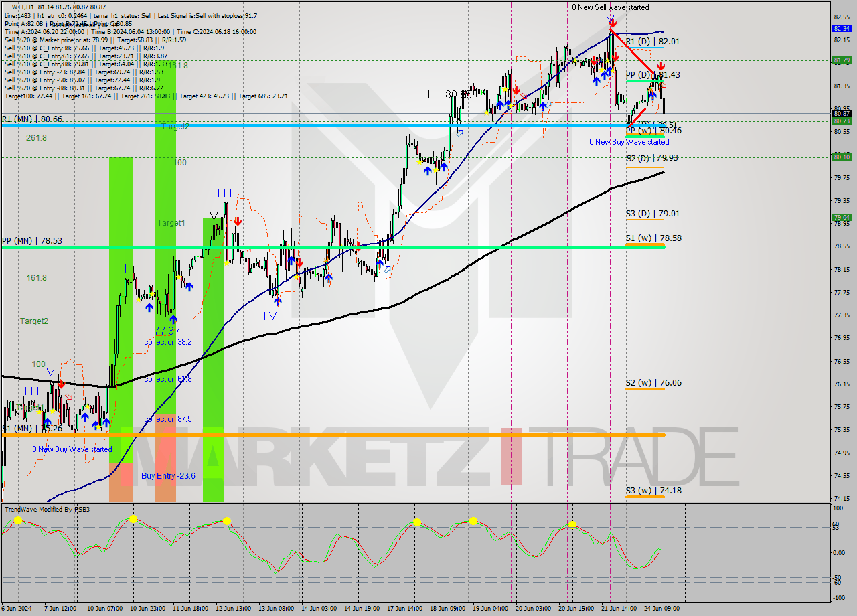Select the 'correction 38.2' label
This screenshot has width=857, height=616.
(168, 342)
